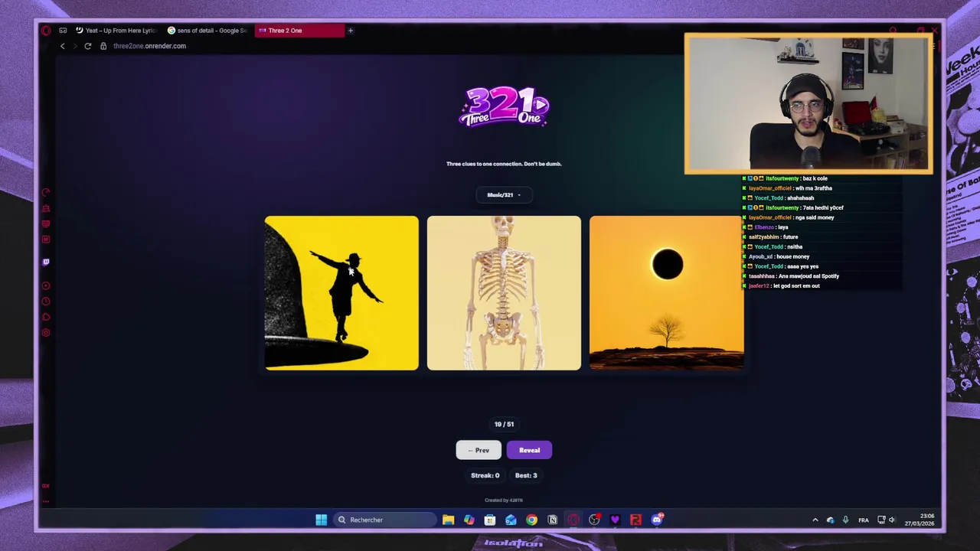Switch the FRA keyboard language
Screen dimensions: 980x551
pyautogui.click(x=864, y=520)
